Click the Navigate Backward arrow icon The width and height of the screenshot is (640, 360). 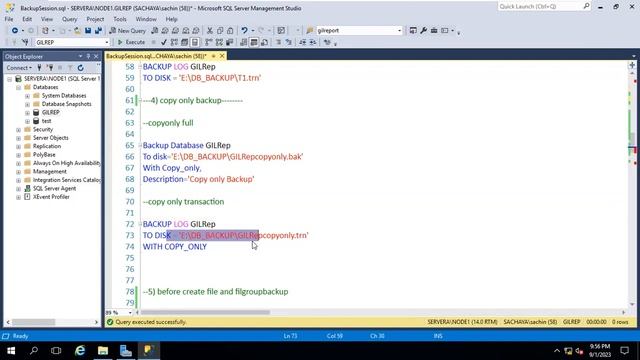pyautogui.click(x=15, y=31)
